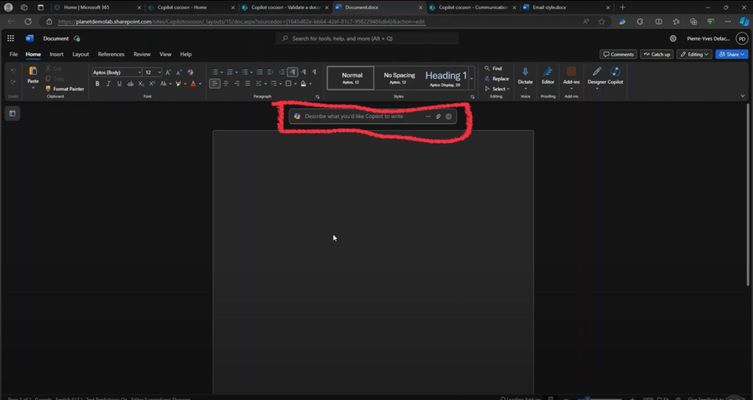Open the Help ribbon tab
This screenshot has width=753, height=400.
(186, 54)
